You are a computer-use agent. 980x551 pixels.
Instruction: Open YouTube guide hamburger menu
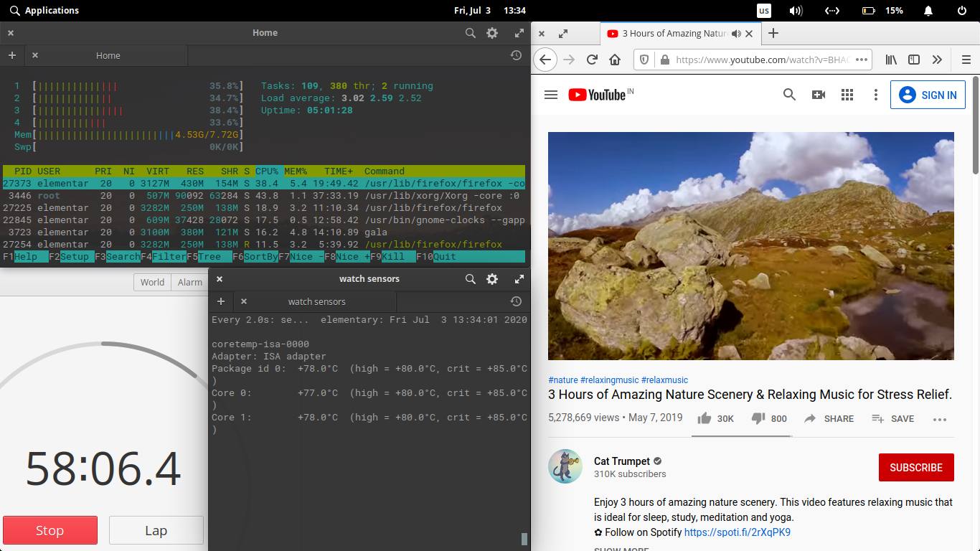(x=551, y=95)
